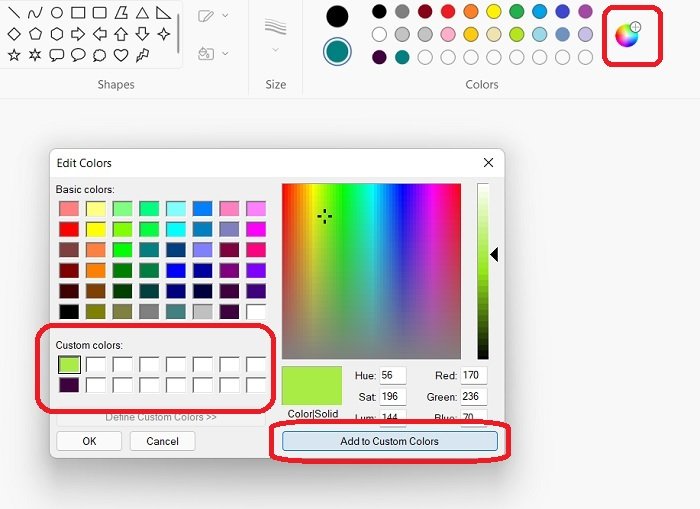Select the Cloud callout shape

coord(100,55)
